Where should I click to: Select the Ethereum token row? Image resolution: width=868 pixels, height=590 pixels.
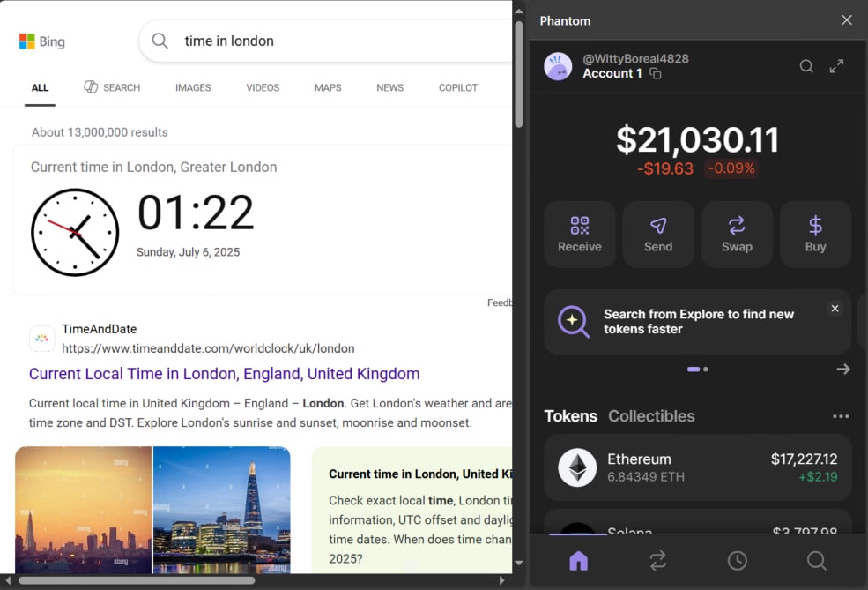pyautogui.click(x=697, y=467)
